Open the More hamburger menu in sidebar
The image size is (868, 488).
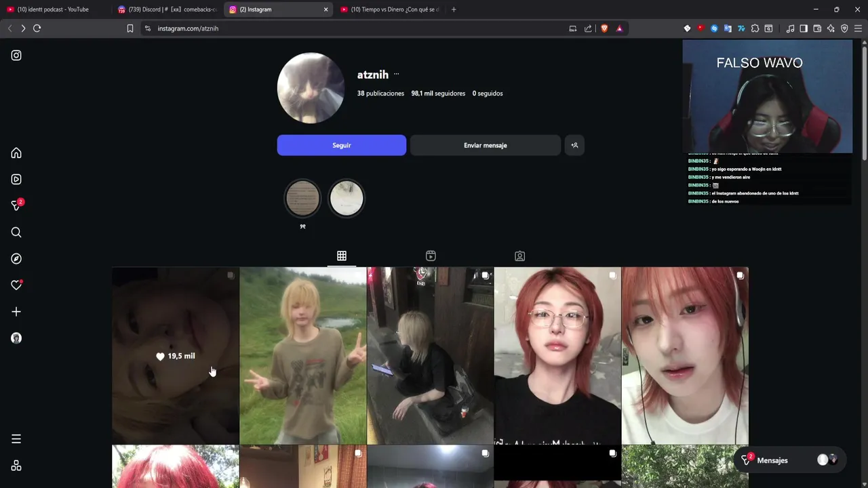(x=16, y=439)
